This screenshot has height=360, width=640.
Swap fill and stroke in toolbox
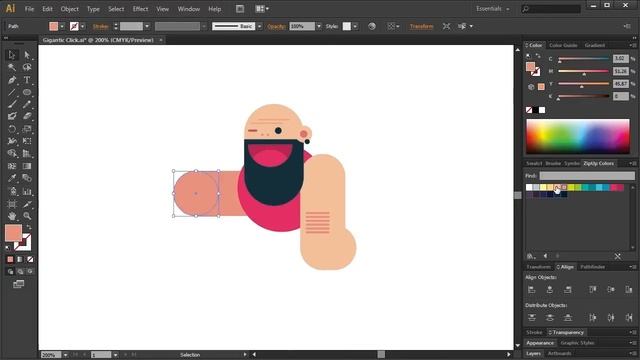[29, 227]
